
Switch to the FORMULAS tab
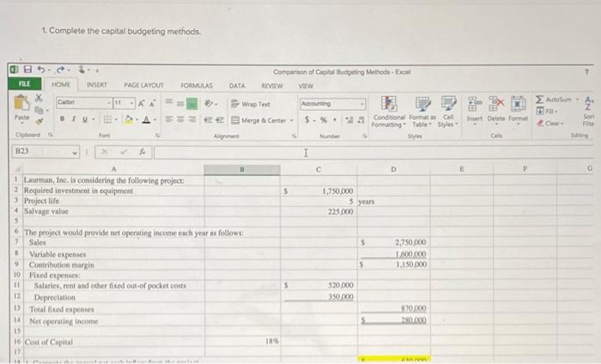click(197, 86)
